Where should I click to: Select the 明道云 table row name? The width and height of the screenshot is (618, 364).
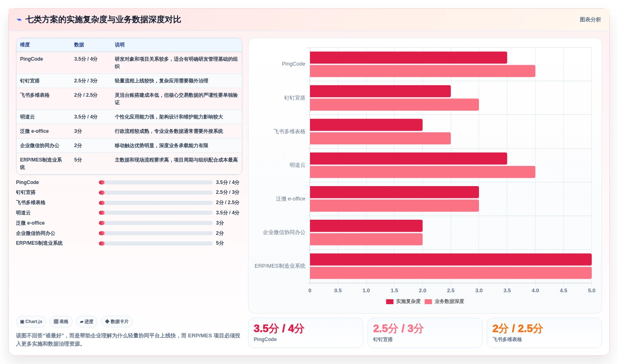(x=27, y=117)
